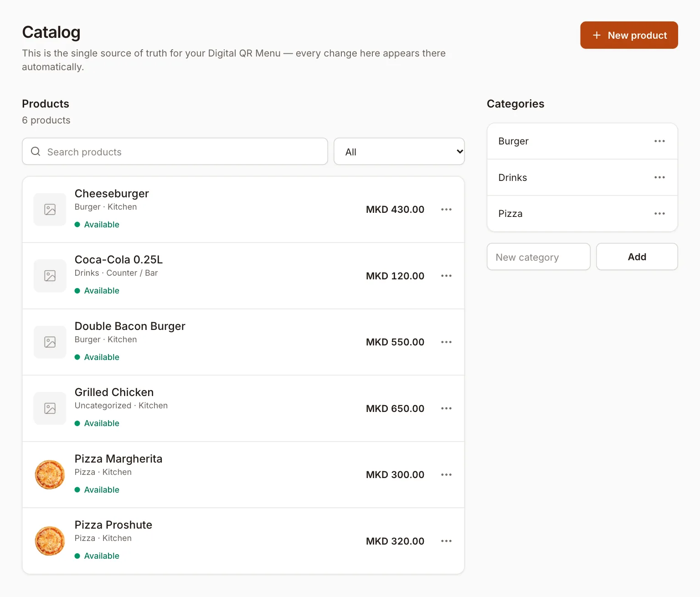The image size is (700, 597).
Task: Select Drinks in Categories list
Action: tap(513, 177)
